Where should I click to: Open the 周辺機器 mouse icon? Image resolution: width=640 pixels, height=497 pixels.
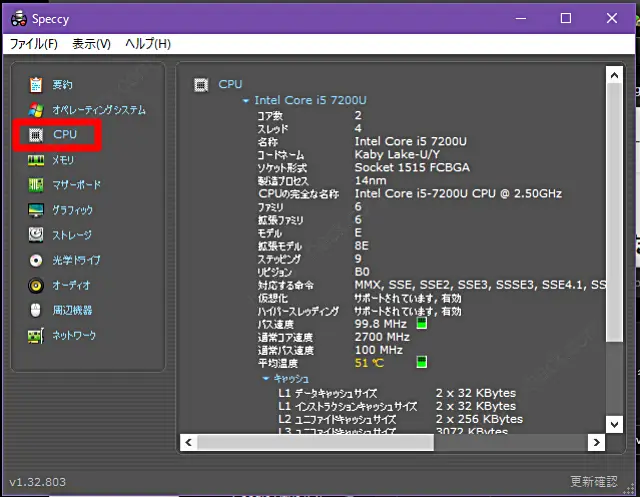(x=36, y=310)
